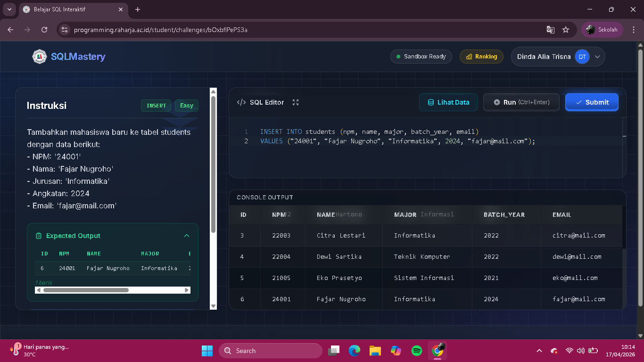Screen dimensions: 644x362
Task: Select the Belajar SQL Interaktif tab
Action: pos(71,9)
